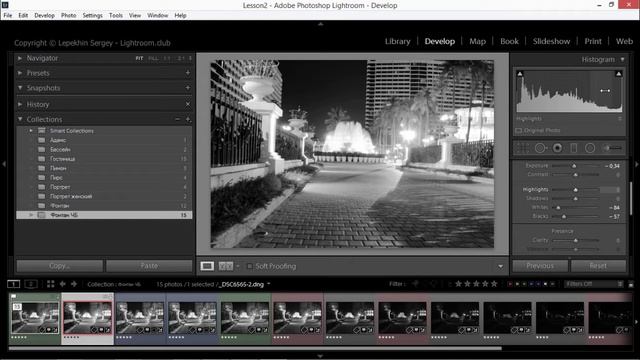The width and height of the screenshot is (640, 360).
Task: Click the Previous button
Action: coord(540,266)
